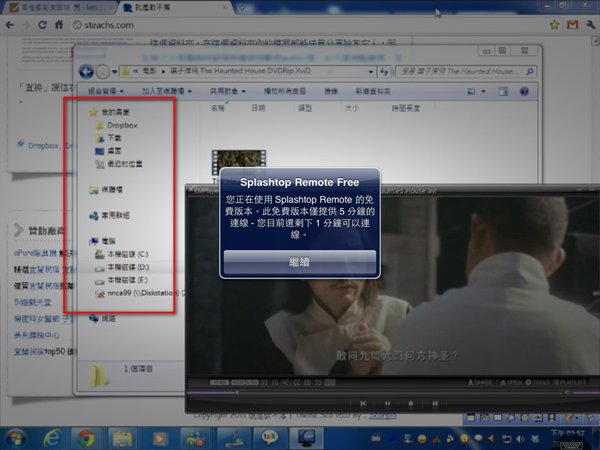The image size is (600, 450).
Task: Skip to next track in KMPlayer
Action: pos(435,403)
